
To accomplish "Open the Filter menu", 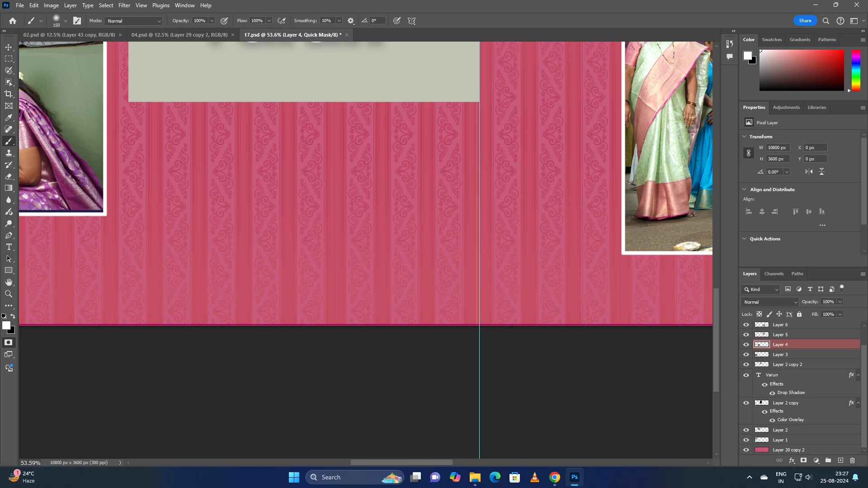I will [124, 5].
